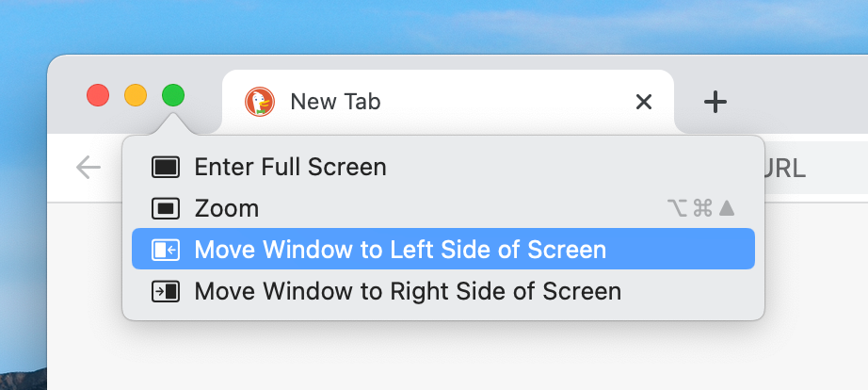Choose Enter Full Screen from the menu
The height and width of the screenshot is (390, 868).
tap(290, 168)
